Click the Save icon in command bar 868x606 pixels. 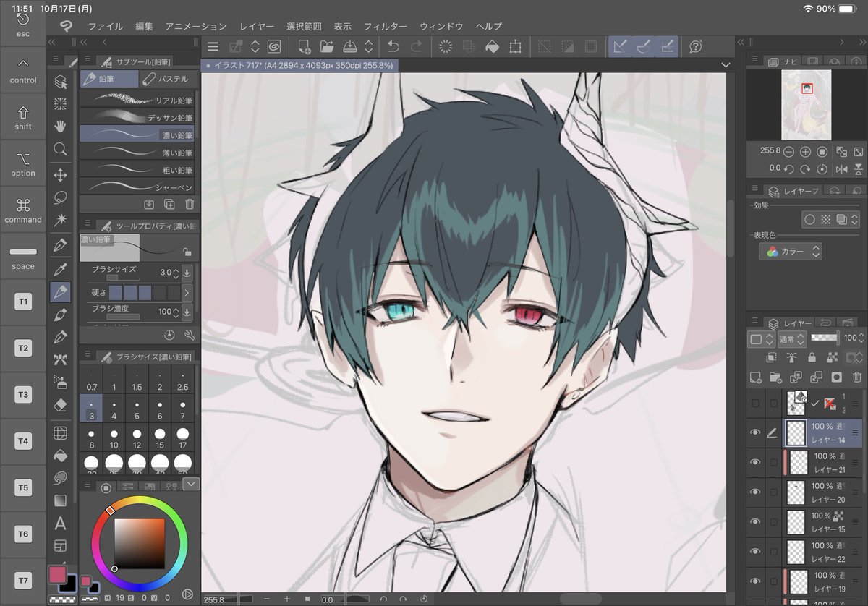349,46
